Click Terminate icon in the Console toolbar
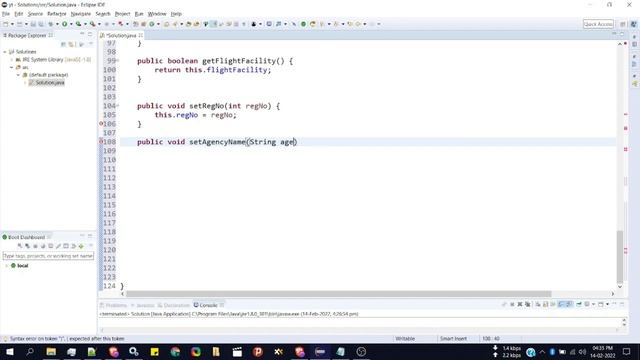The width and height of the screenshot is (640, 360). pos(512,304)
